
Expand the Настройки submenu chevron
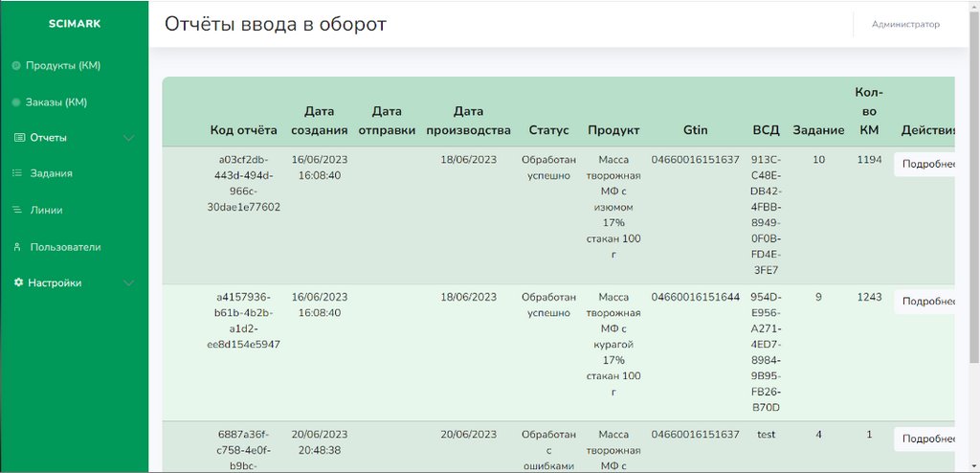(129, 282)
